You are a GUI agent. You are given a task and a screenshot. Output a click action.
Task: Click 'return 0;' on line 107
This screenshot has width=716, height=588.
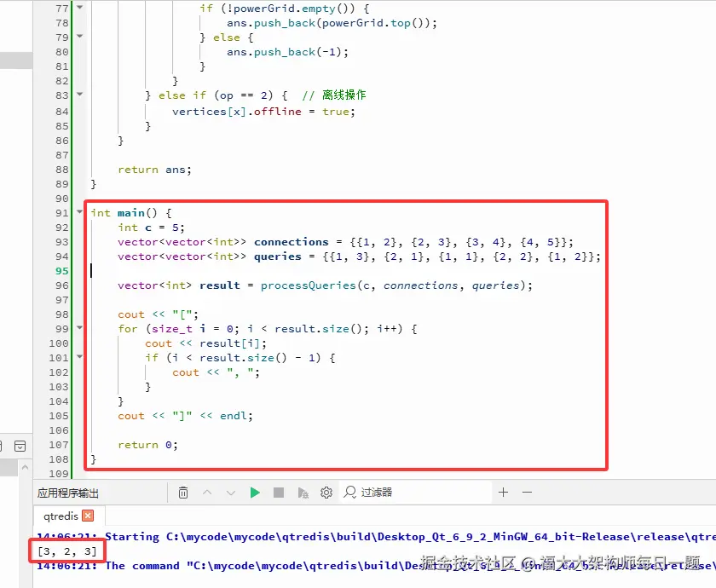[147, 445]
